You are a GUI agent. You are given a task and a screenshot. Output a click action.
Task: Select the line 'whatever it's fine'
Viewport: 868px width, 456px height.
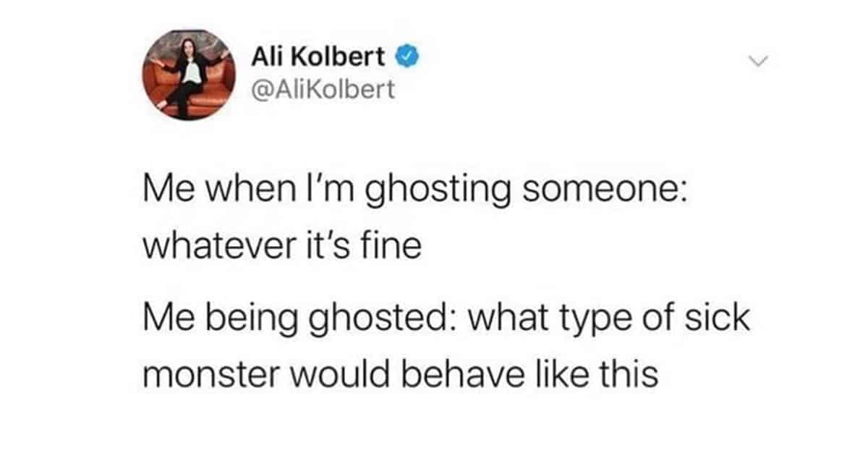[282, 247]
